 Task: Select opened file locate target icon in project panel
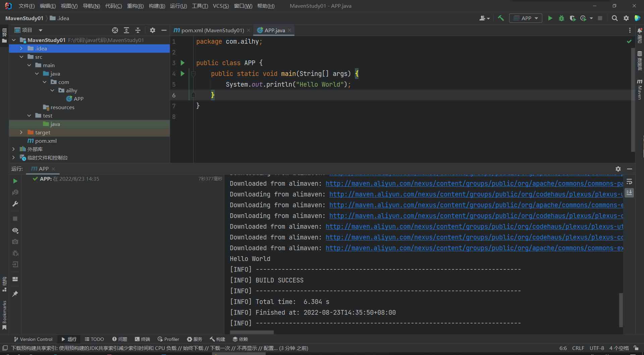115,30
